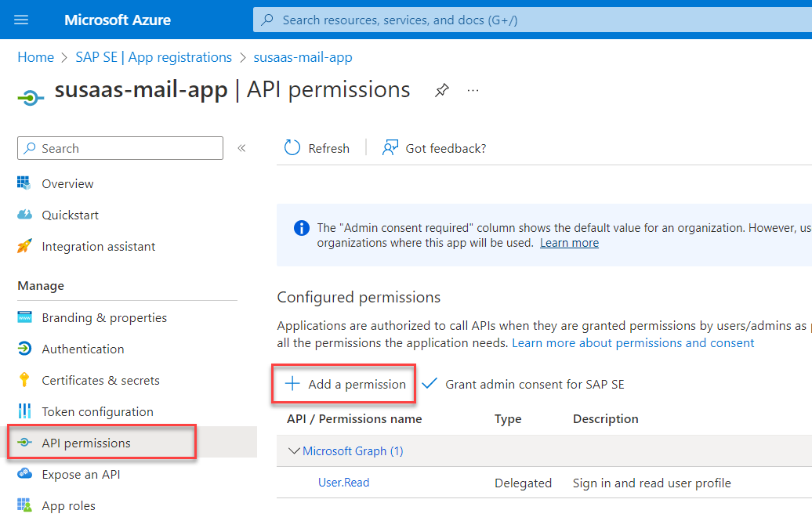Screen dimensions: 812x521
Task: Open the more options ellipsis menu
Action: click(x=473, y=90)
